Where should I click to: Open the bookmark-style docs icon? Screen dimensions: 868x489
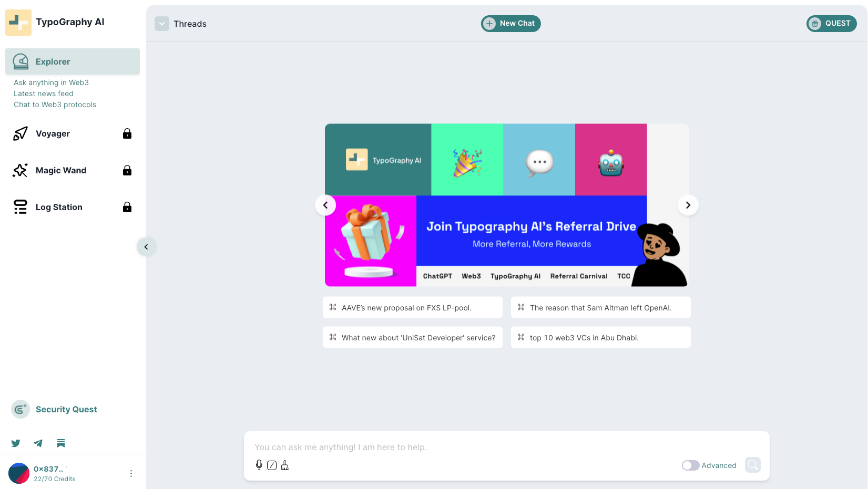(x=61, y=443)
